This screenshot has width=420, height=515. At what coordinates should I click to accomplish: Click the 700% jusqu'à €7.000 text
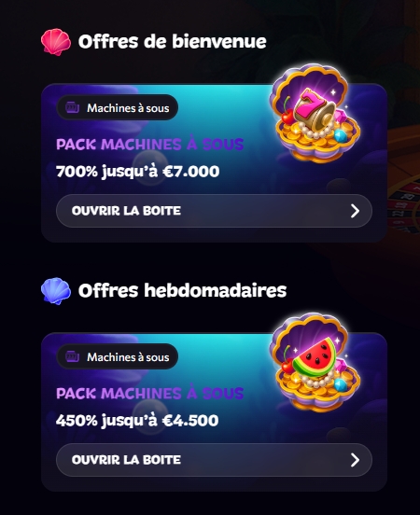pyautogui.click(x=138, y=172)
